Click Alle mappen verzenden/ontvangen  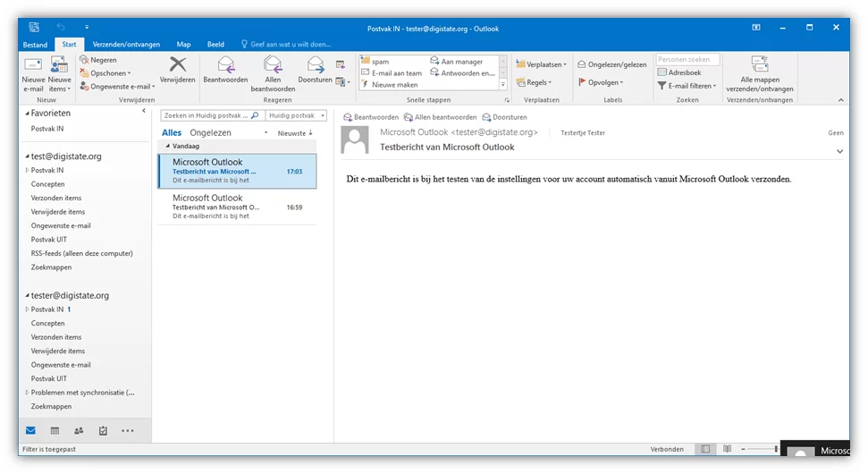point(760,74)
